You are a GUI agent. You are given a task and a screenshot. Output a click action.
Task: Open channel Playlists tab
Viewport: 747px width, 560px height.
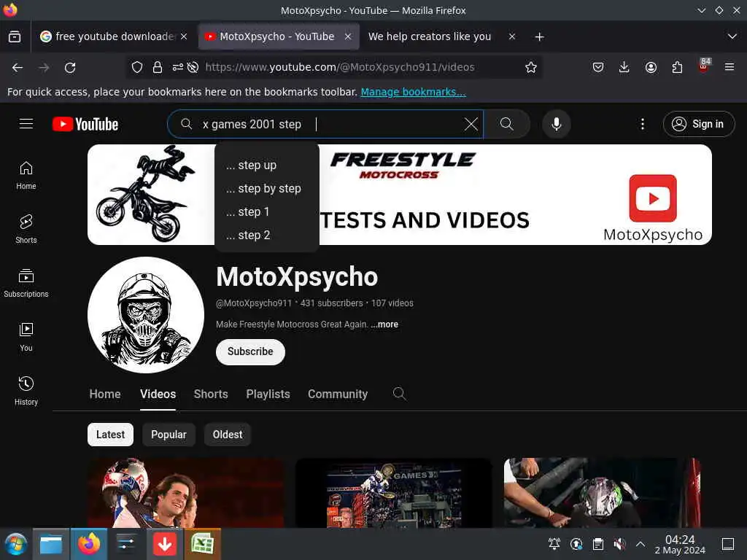[268, 394]
